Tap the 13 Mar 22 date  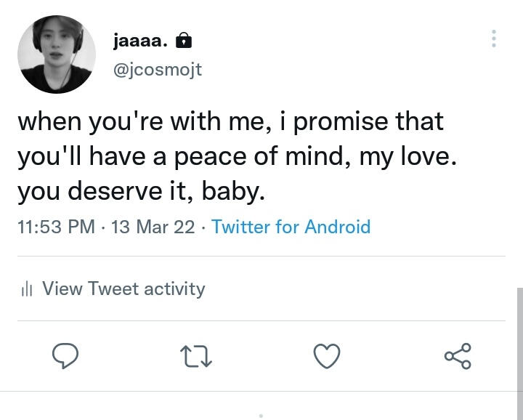(x=153, y=227)
